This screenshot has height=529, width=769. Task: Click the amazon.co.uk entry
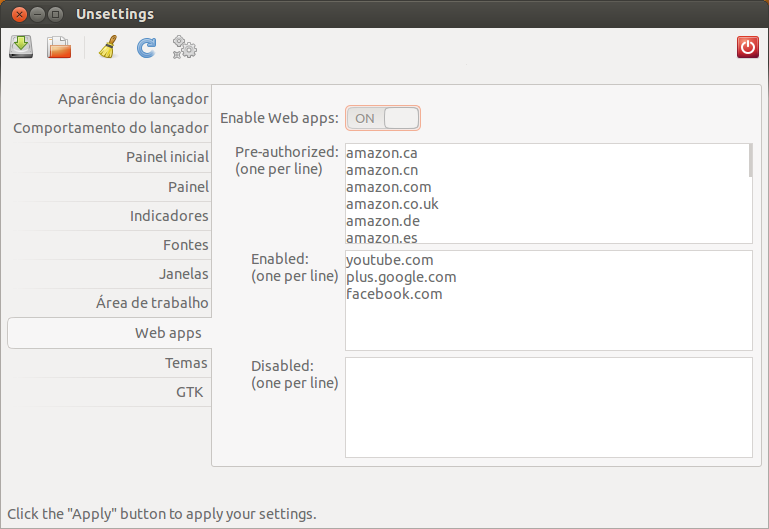[392, 204]
